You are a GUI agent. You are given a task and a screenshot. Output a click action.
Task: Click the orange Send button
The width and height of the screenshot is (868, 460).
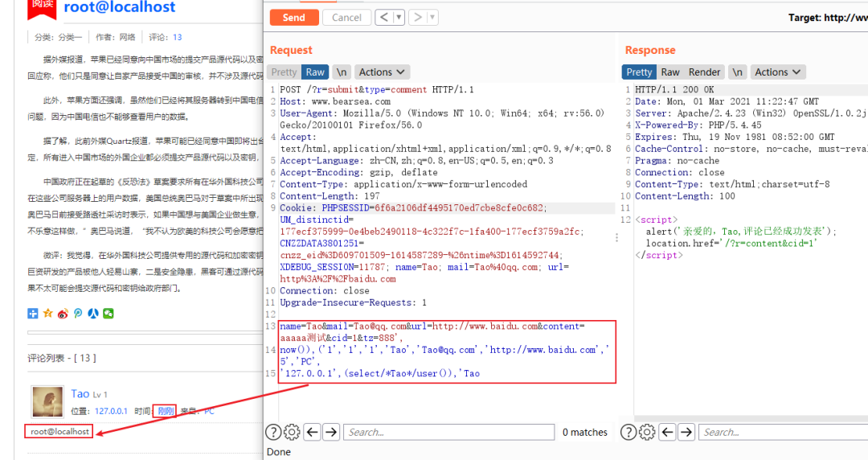(294, 17)
